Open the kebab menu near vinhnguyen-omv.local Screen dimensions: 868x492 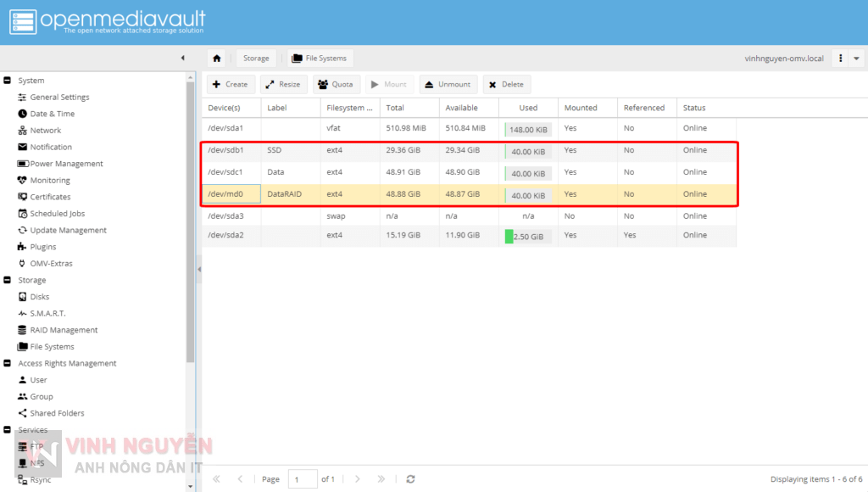tap(838, 58)
